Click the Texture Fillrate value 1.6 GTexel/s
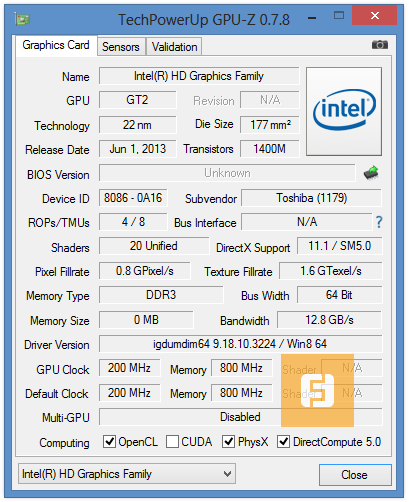This screenshot has height=502, width=409. (331, 271)
